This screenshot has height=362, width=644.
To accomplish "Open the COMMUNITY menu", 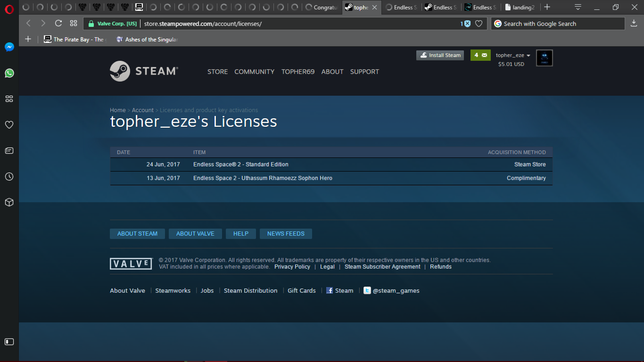I will click(254, 72).
